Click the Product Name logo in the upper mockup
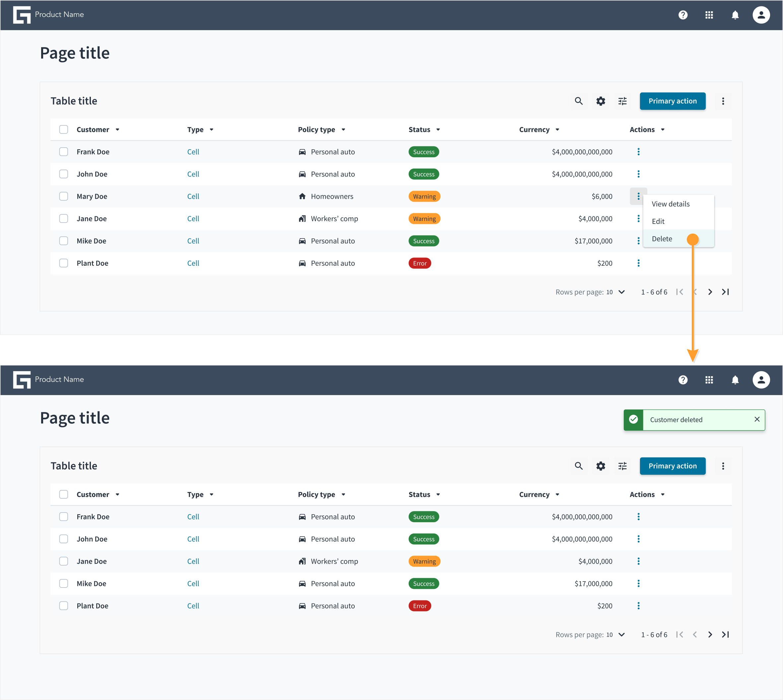Viewport: 783px width, 700px height. pos(22,15)
